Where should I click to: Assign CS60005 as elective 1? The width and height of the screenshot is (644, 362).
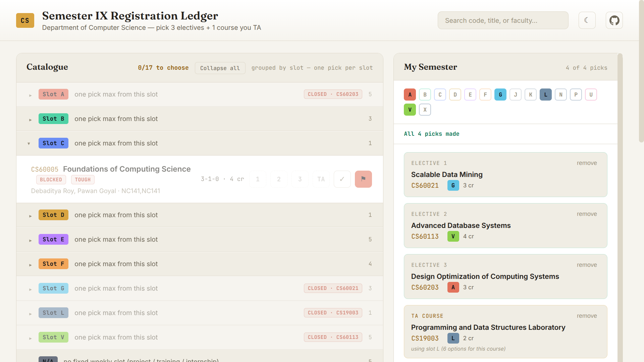pyautogui.click(x=258, y=179)
